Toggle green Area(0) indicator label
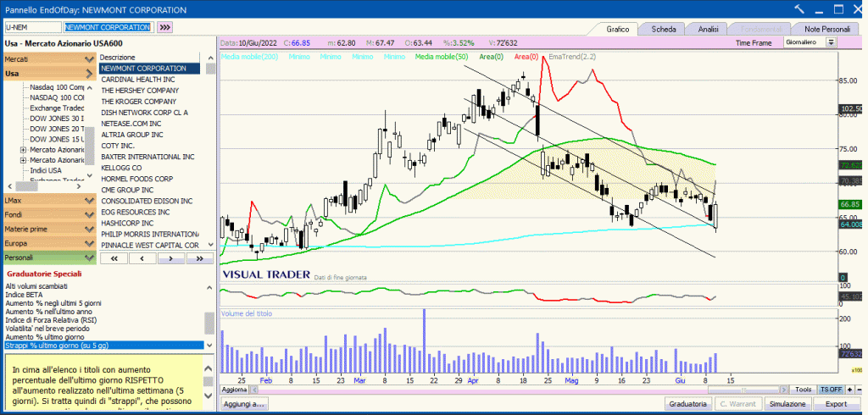 tap(491, 57)
